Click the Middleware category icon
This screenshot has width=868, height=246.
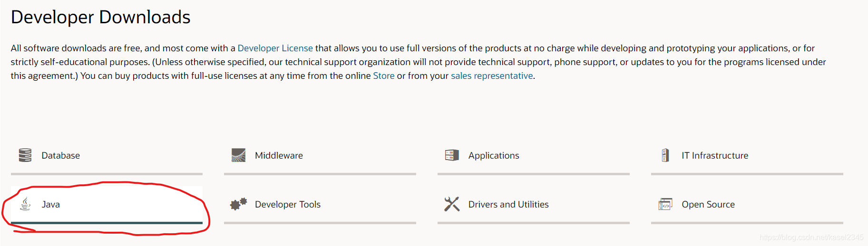click(x=238, y=155)
